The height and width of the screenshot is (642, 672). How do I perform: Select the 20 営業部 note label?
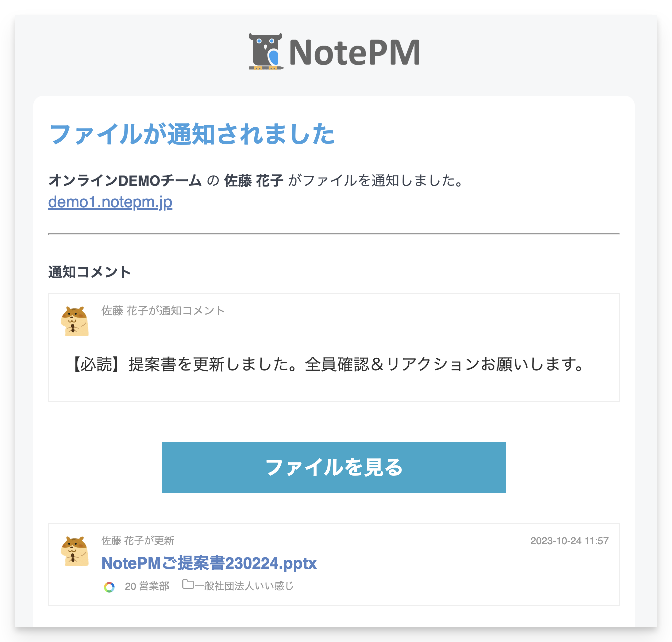coord(147,586)
